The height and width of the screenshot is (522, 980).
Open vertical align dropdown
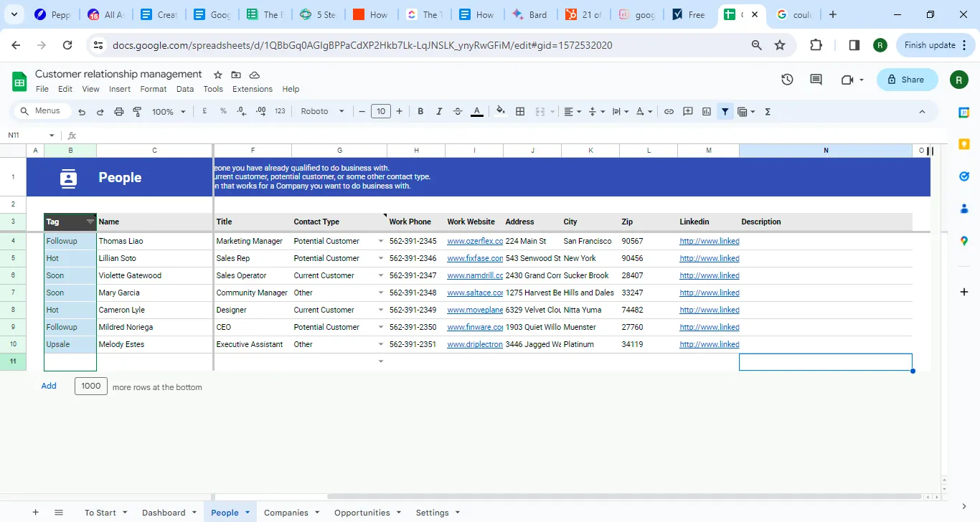597,111
